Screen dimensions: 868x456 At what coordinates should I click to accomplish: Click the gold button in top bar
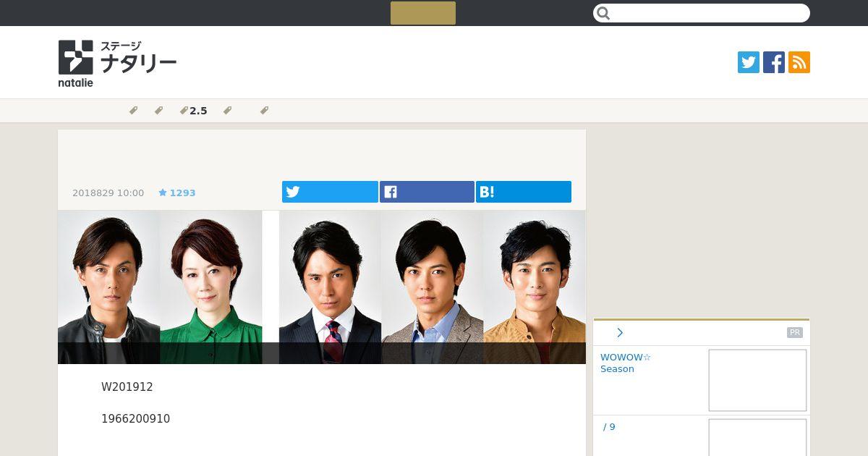click(423, 13)
